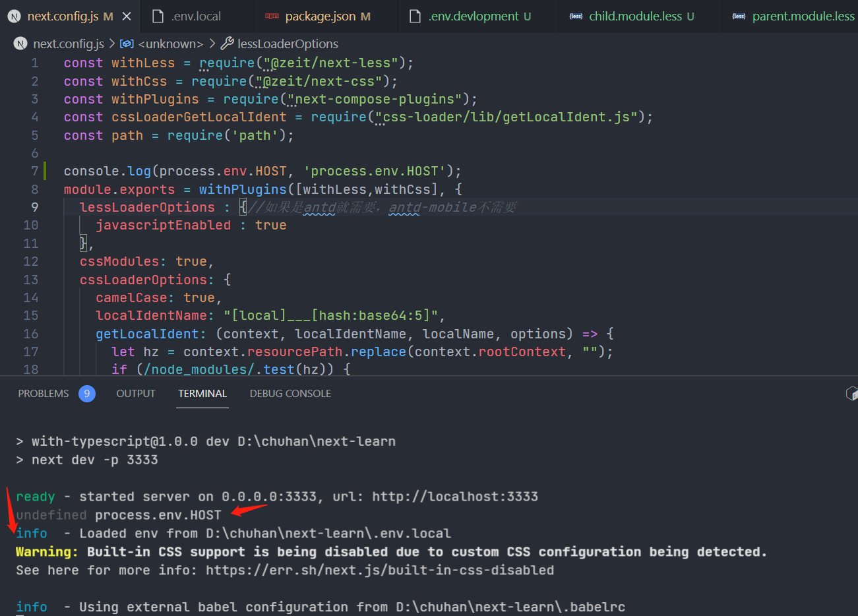
Task: Open the next.config.js breadcrumb dropdown
Action: [x=68, y=44]
